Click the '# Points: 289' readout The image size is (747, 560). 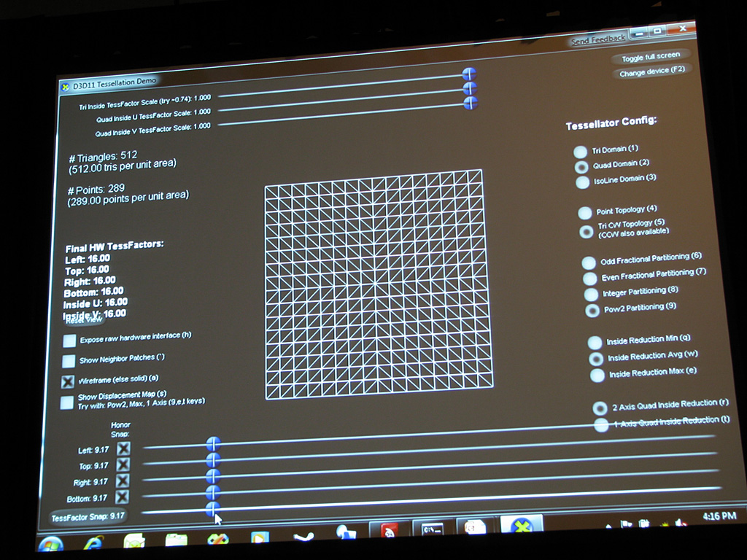(96, 189)
